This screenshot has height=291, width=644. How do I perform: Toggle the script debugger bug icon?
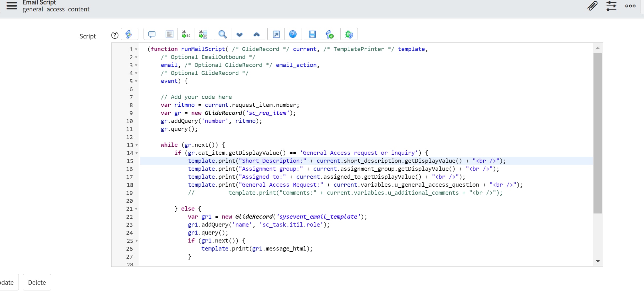[349, 34]
